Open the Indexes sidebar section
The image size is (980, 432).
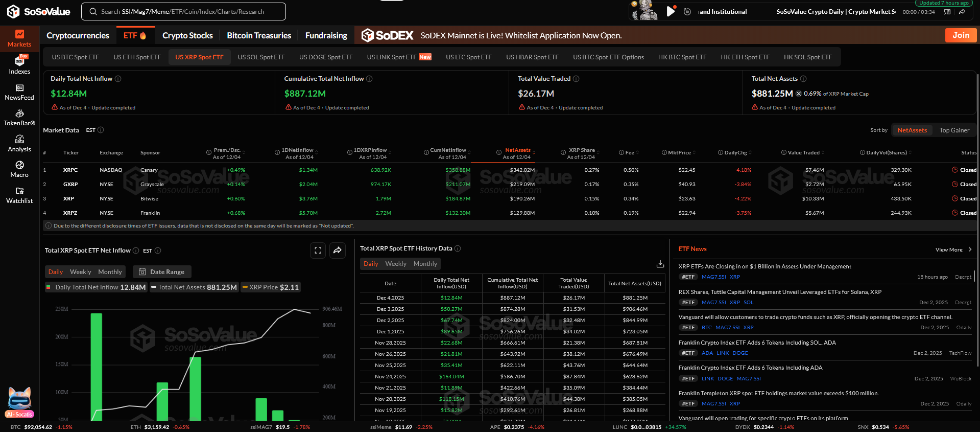click(x=19, y=65)
